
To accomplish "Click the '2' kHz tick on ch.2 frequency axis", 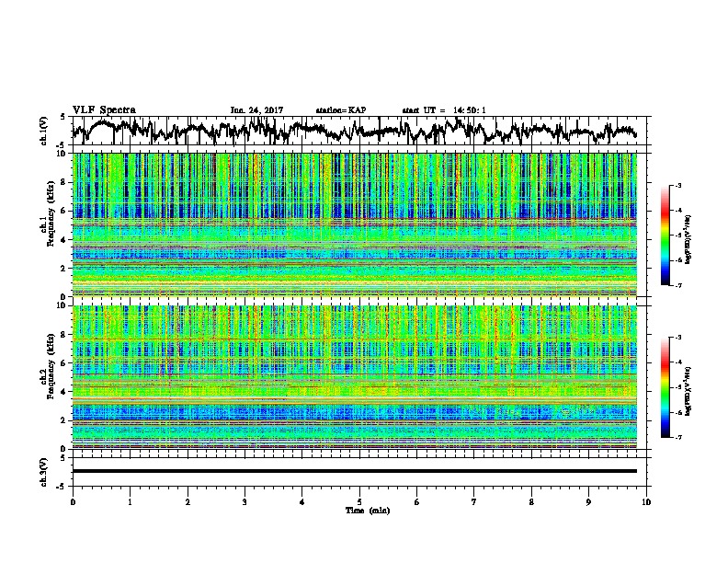I will pos(65,420).
